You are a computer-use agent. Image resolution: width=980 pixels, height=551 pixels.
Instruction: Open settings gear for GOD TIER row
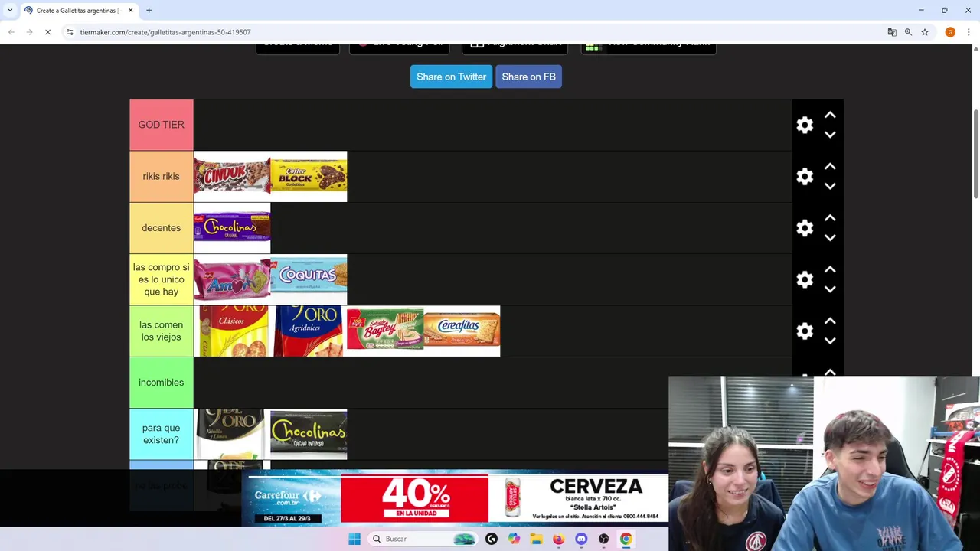805,125
